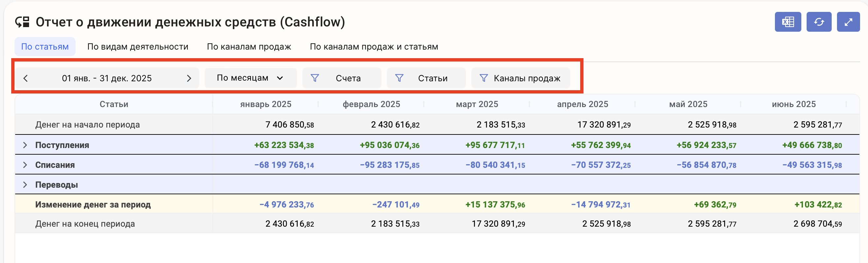Go to the next date period

coord(189,79)
